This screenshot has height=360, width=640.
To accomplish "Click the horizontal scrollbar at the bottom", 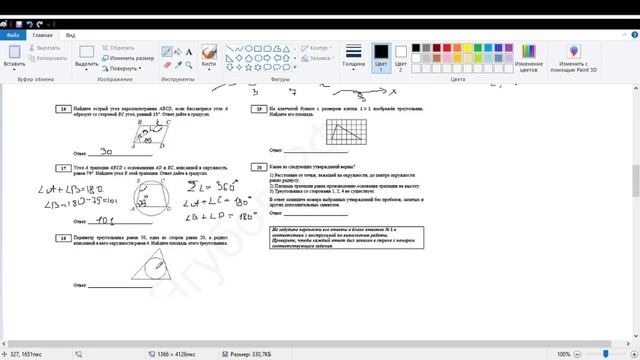I will (309, 344).
